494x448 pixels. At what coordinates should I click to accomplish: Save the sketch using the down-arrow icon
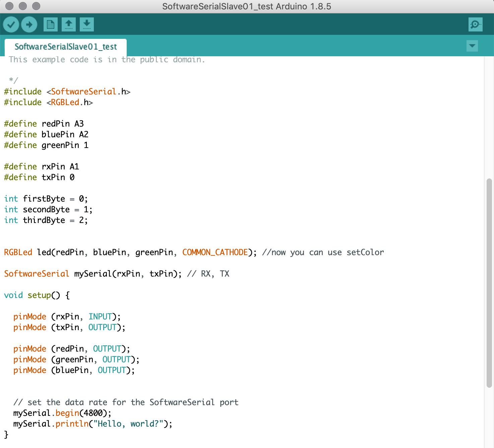87,24
